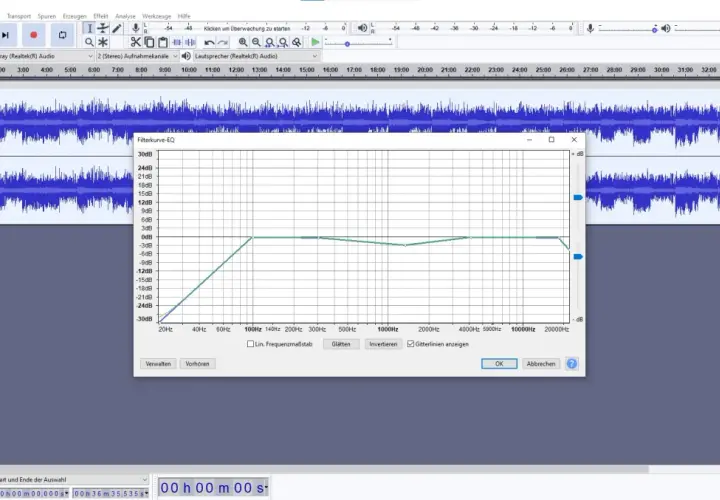
Task: Click the Skip to End transport button
Action: (6, 35)
